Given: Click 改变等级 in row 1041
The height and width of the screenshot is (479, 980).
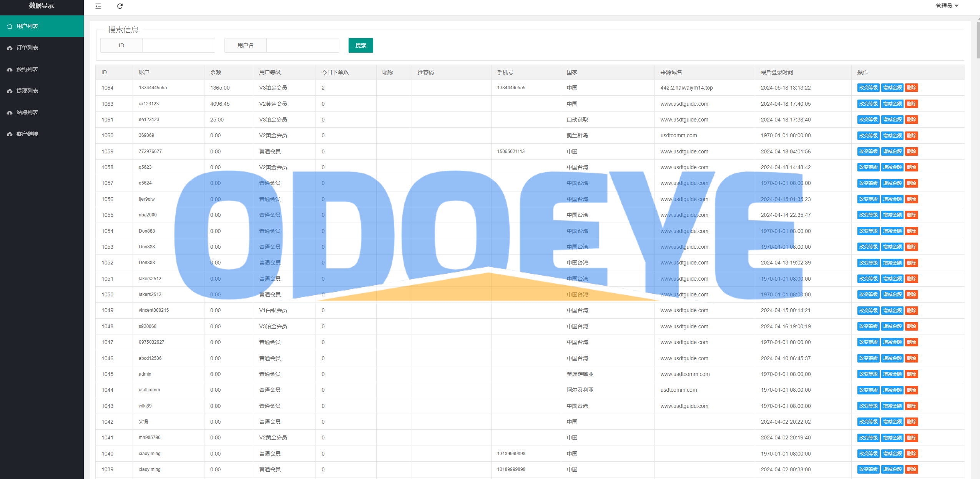Looking at the screenshot, I should pos(868,437).
